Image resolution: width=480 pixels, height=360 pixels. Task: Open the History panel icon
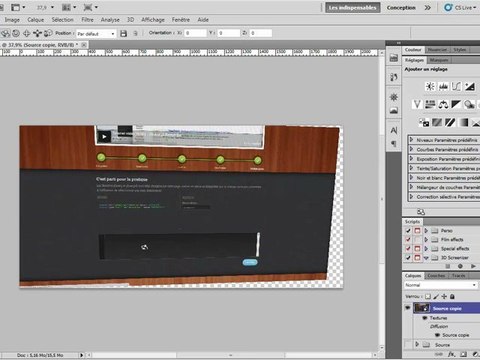pyautogui.click(x=394, y=77)
